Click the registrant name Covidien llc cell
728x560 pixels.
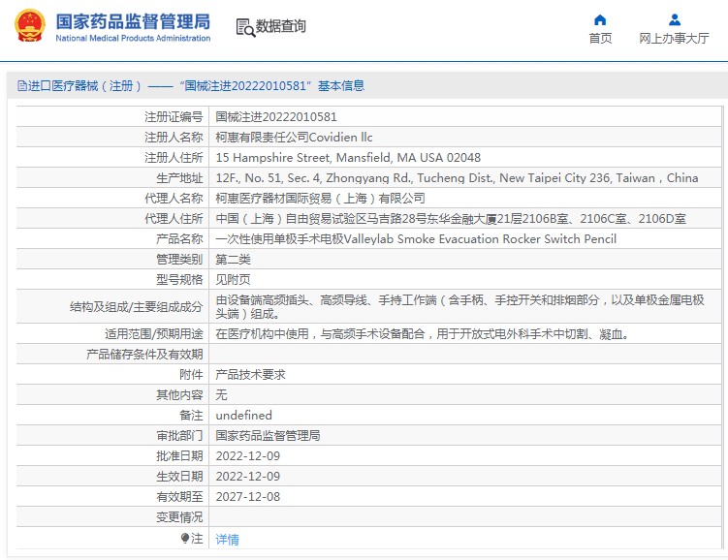(x=294, y=137)
